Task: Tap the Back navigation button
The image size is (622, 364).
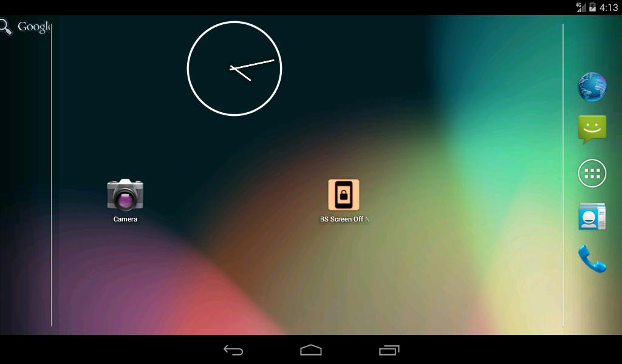Action: pos(233,350)
